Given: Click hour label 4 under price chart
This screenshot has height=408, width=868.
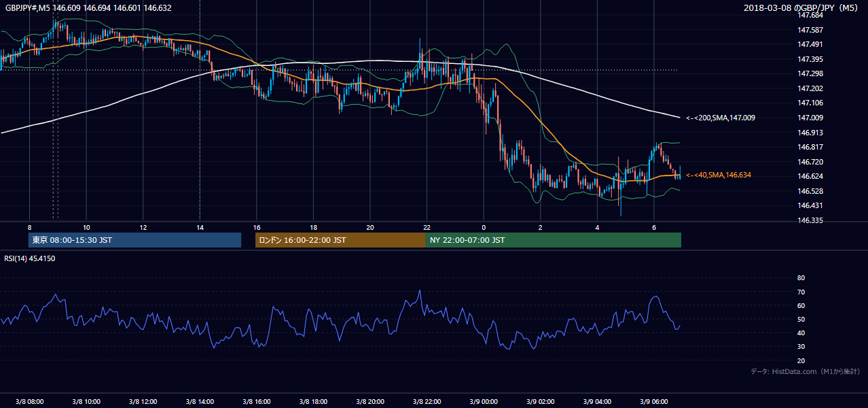Looking at the screenshot, I should (x=598, y=226).
